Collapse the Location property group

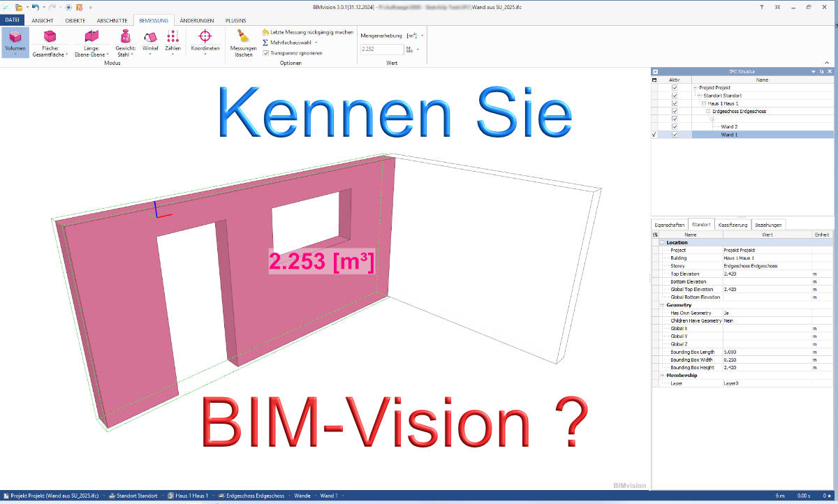coord(662,242)
